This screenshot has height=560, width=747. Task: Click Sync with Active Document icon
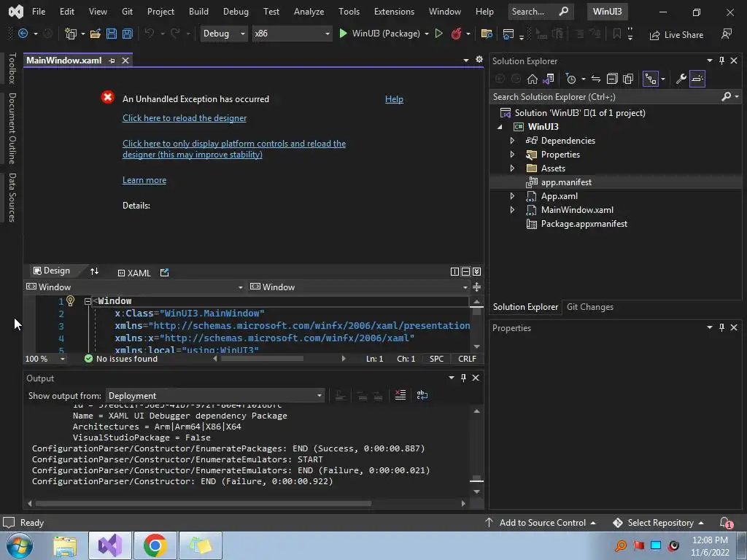click(595, 79)
